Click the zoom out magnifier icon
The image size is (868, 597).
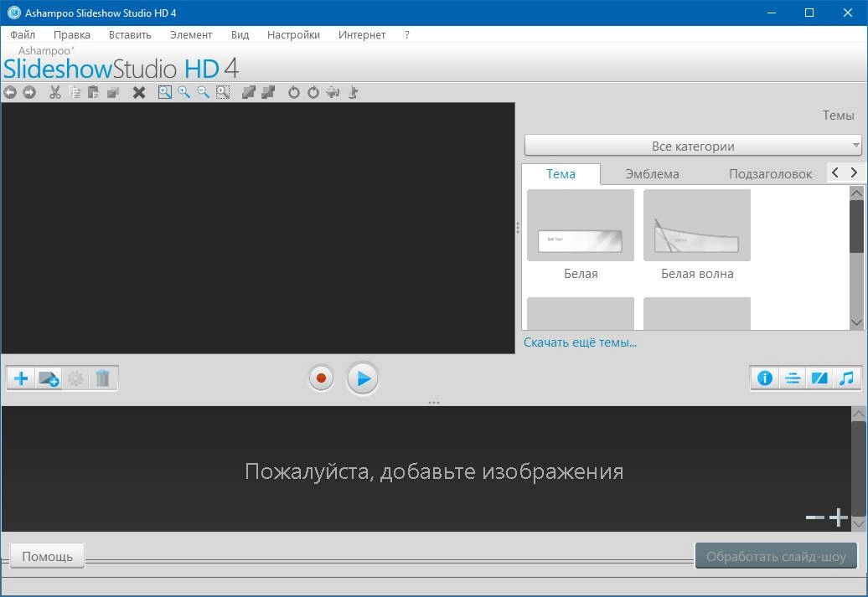203,92
